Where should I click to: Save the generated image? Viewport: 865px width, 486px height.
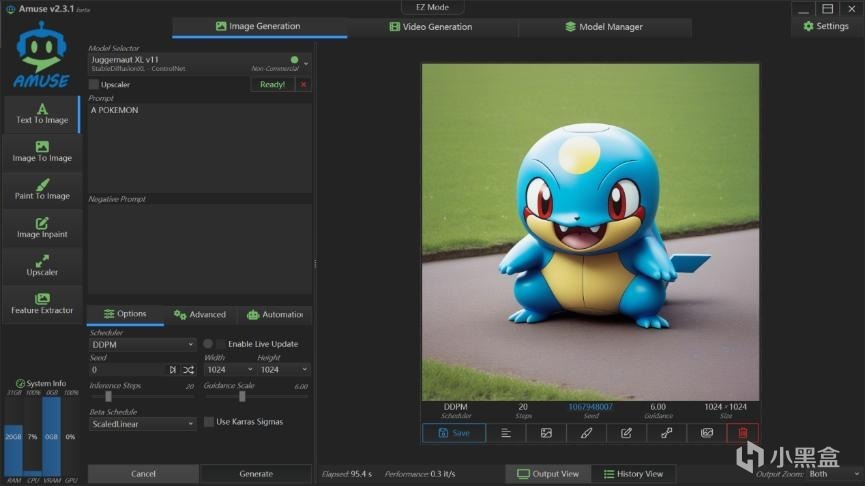point(454,433)
